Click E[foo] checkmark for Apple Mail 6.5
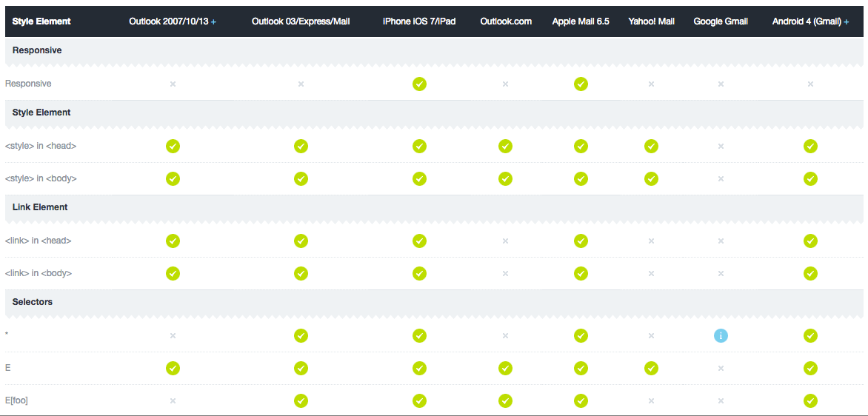This screenshot has width=868, height=416. coord(581,400)
